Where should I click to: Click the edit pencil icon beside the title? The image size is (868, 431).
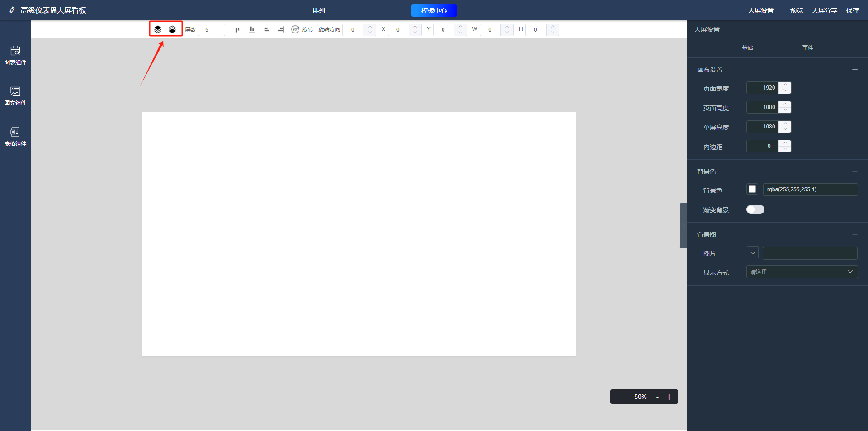[13, 10]
